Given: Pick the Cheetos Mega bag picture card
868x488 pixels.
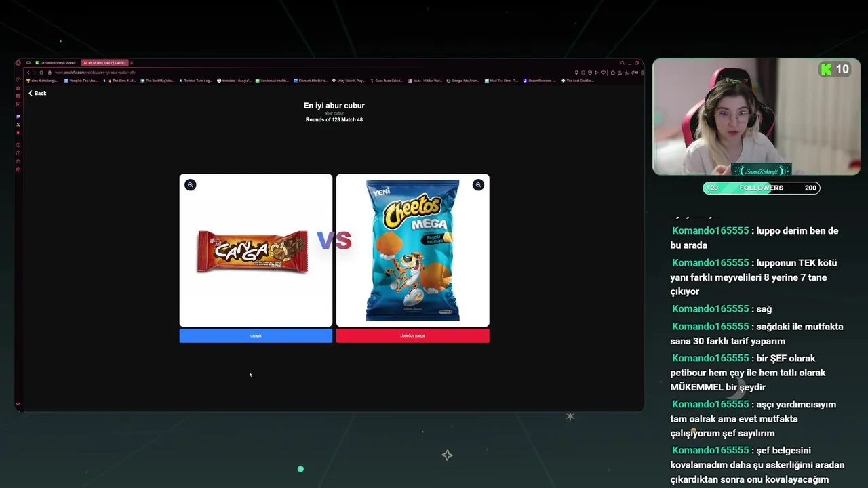Looking at the screenshot, I should point(412,251).
